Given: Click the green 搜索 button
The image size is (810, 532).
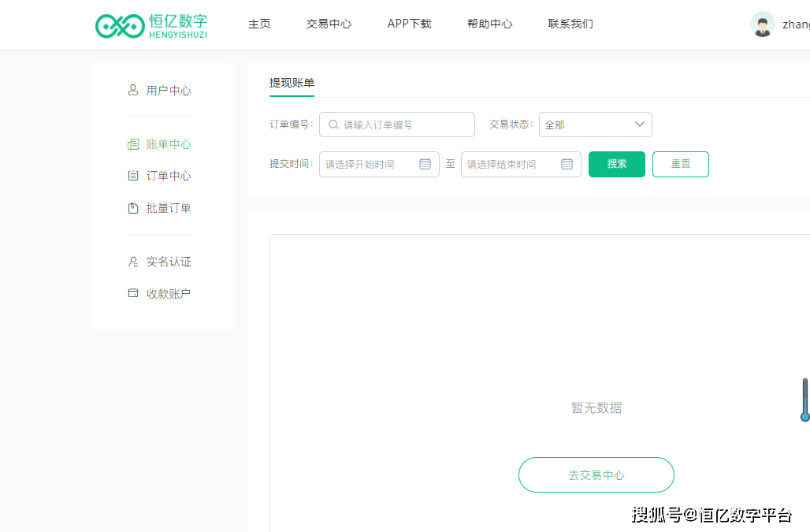Looking at the screenshot, I should [x=617, y=164].
